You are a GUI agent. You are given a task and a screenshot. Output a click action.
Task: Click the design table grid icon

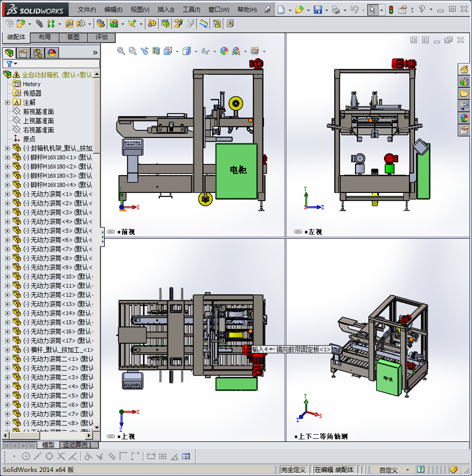coord(186,456)
